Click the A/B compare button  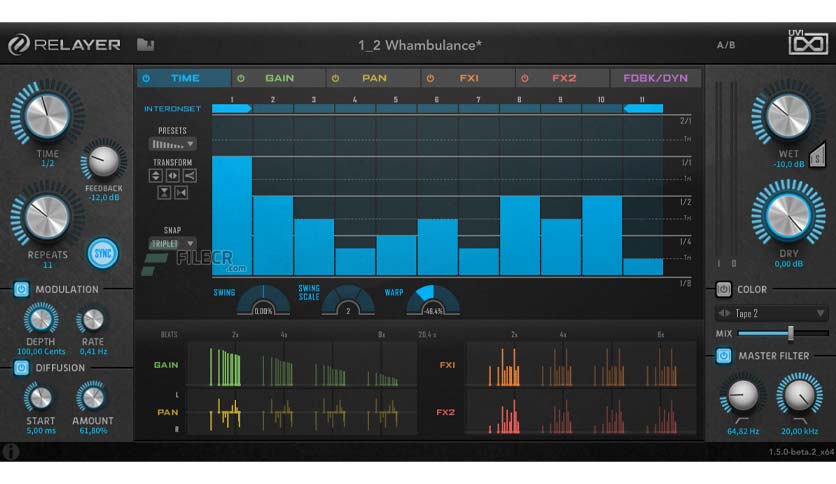point(726,45)
